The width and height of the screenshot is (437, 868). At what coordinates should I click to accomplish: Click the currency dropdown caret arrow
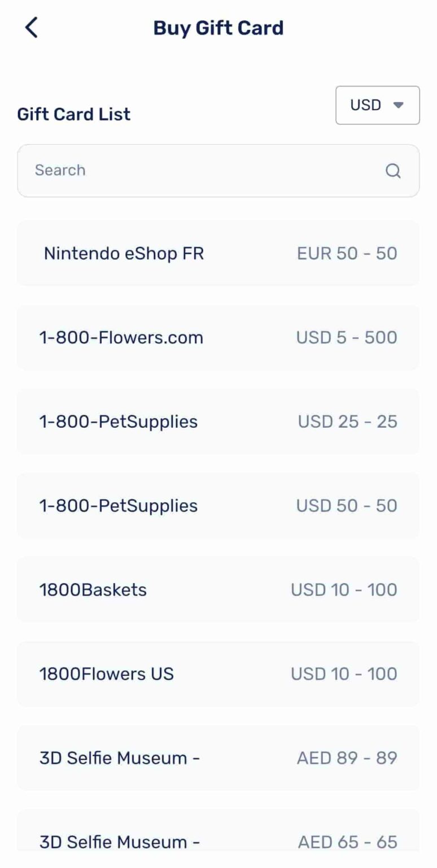tap(399, 105)
